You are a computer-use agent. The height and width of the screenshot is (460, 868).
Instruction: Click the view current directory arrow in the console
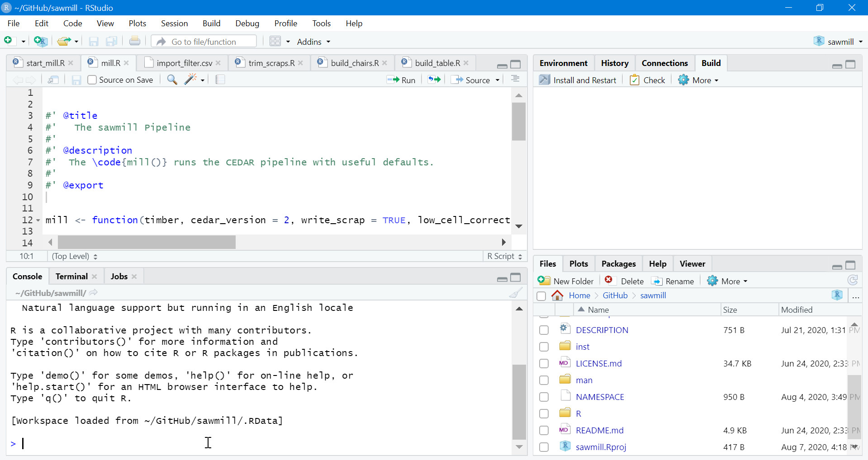tap(94, 292)
